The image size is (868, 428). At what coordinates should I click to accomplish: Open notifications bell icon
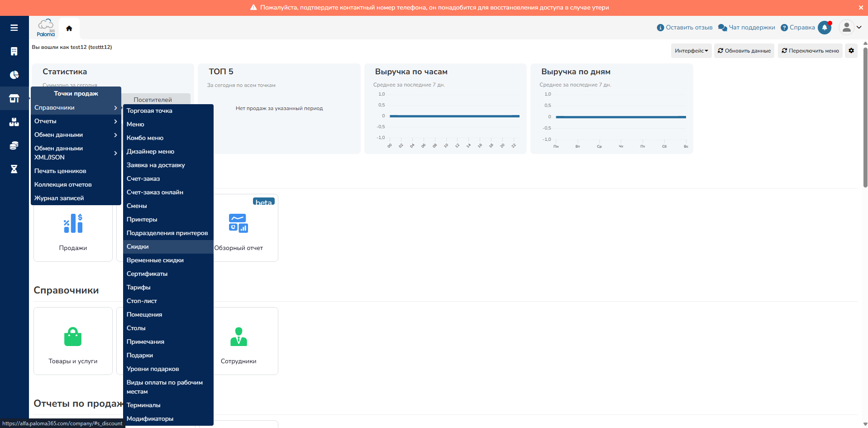825,28
